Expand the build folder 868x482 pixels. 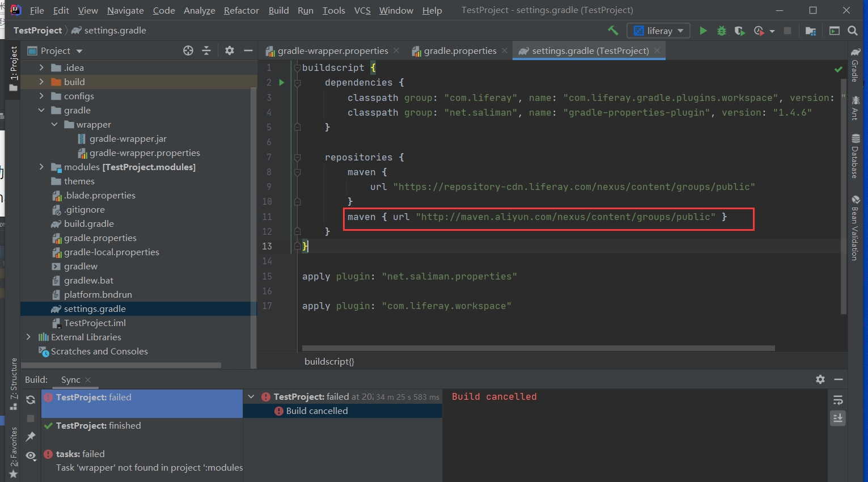[x=41, y=82]
